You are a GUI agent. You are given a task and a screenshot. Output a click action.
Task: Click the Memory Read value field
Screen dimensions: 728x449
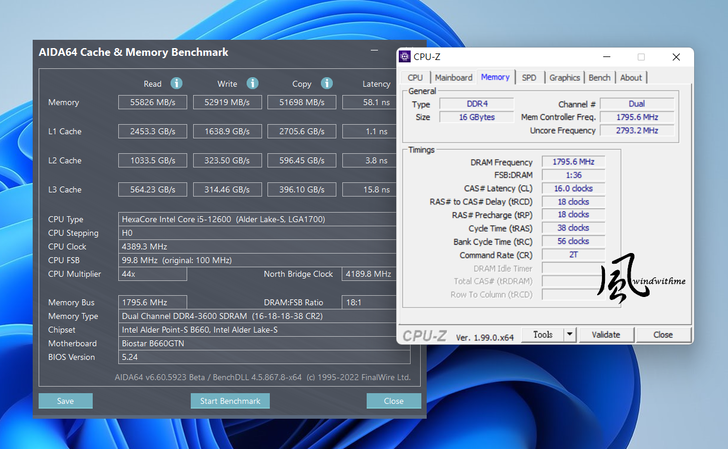(x=152, y=102)
